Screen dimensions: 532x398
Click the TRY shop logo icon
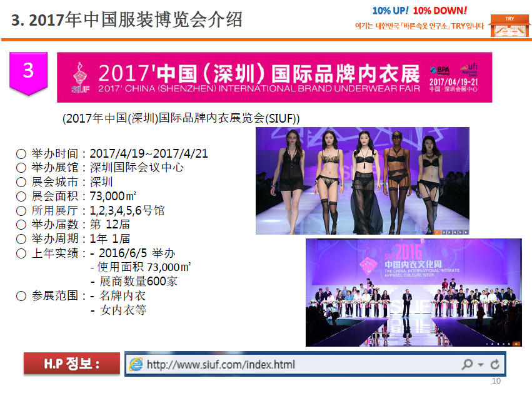509,26
